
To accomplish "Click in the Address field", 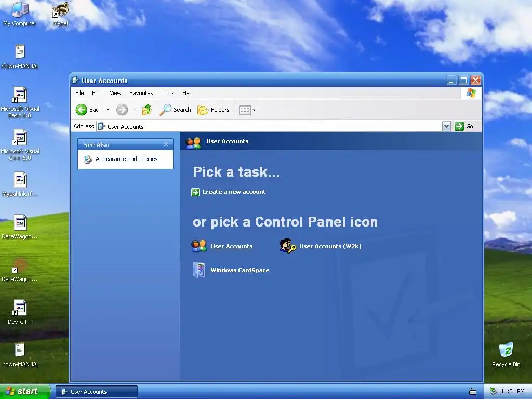I will tap(270, 127).
